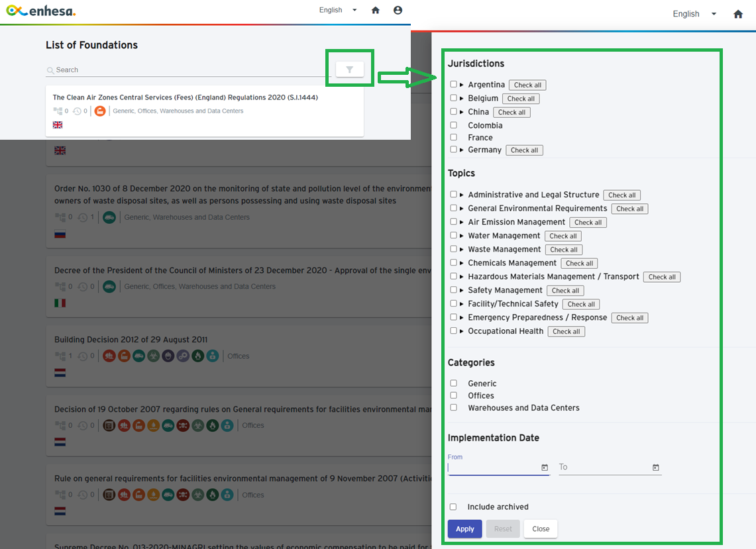Click first topic icon on Building Decision 2012 card
Image resolution: width=756 pixels, height=549 pixels.
[x=109, y=356]
